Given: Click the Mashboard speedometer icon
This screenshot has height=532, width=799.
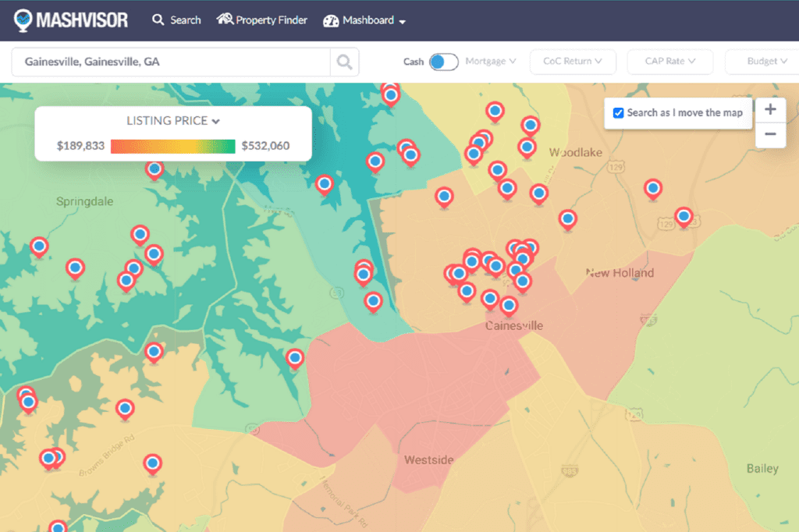Looking at the screenshot, I should click(x=332, y=20).
